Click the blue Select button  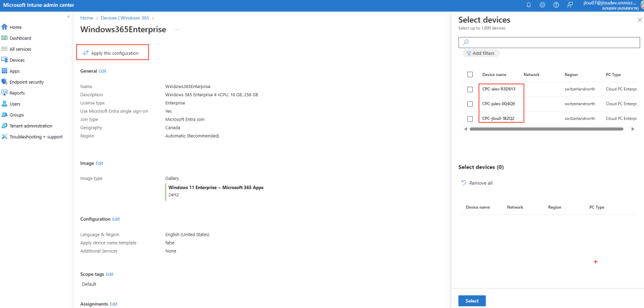472,301
